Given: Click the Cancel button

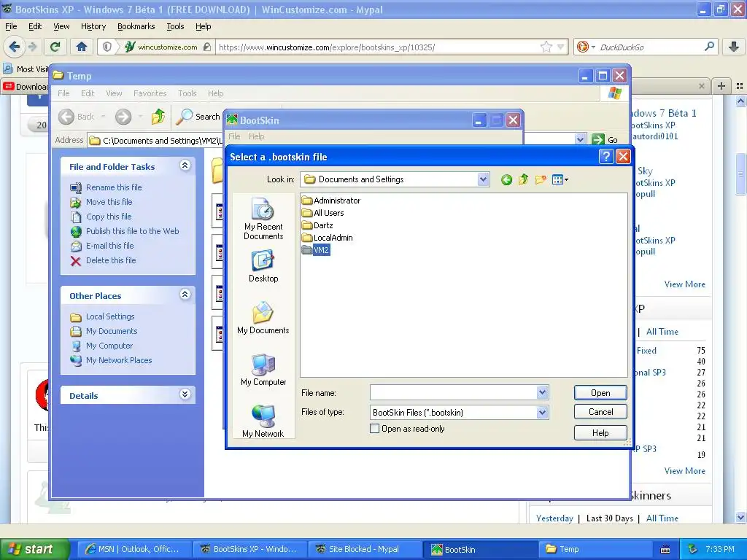Looking at the screenshot, I should (600, 412).
